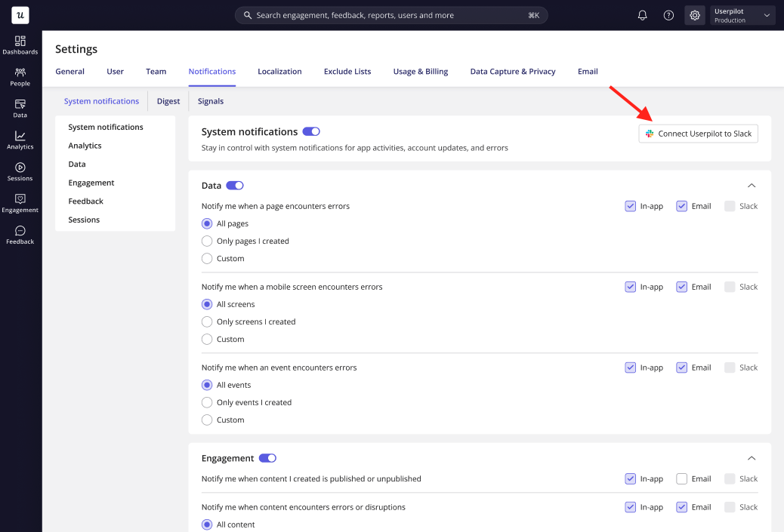Click Connect Userpilot to Slack button
The width and height of the screenshot is (784, 532).
tap(698, 134)
